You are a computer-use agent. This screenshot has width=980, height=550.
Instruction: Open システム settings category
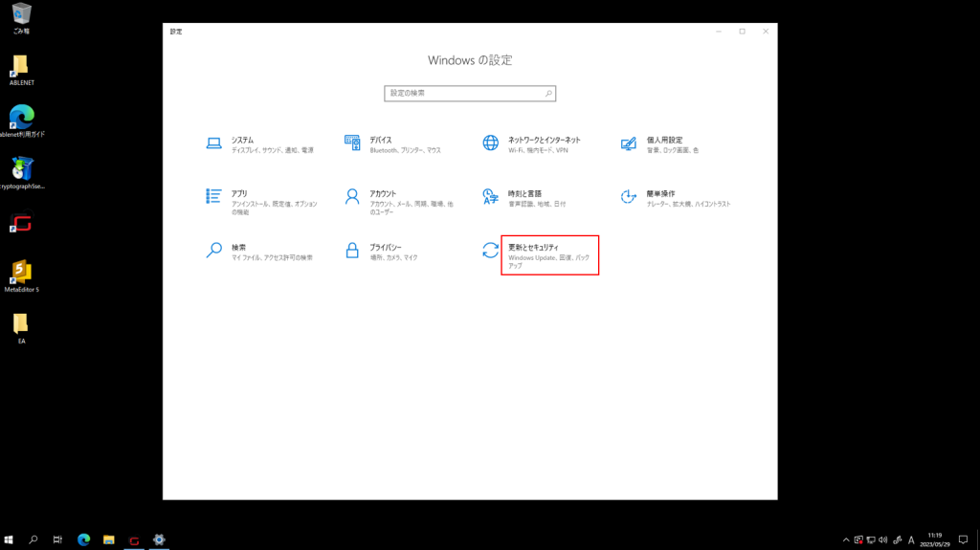point(260,144)
